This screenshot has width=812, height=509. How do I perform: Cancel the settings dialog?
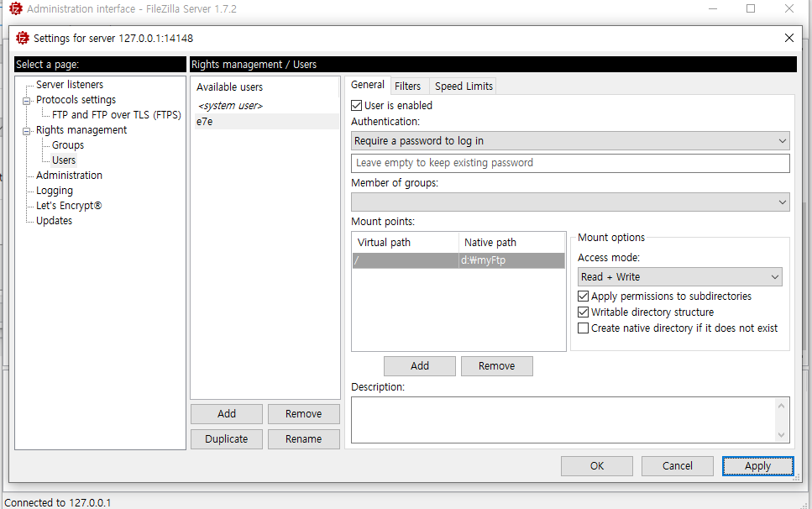(x=678, y=466)
